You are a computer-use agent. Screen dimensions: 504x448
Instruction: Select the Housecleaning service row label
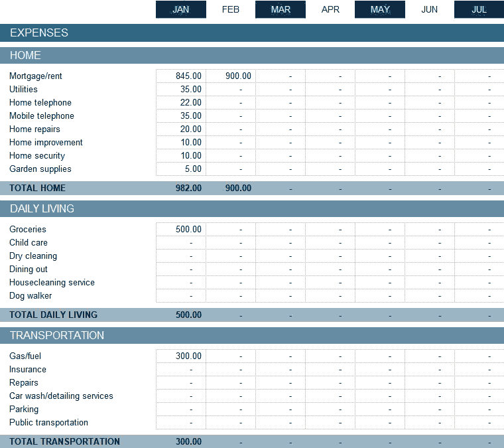(52, 283)
